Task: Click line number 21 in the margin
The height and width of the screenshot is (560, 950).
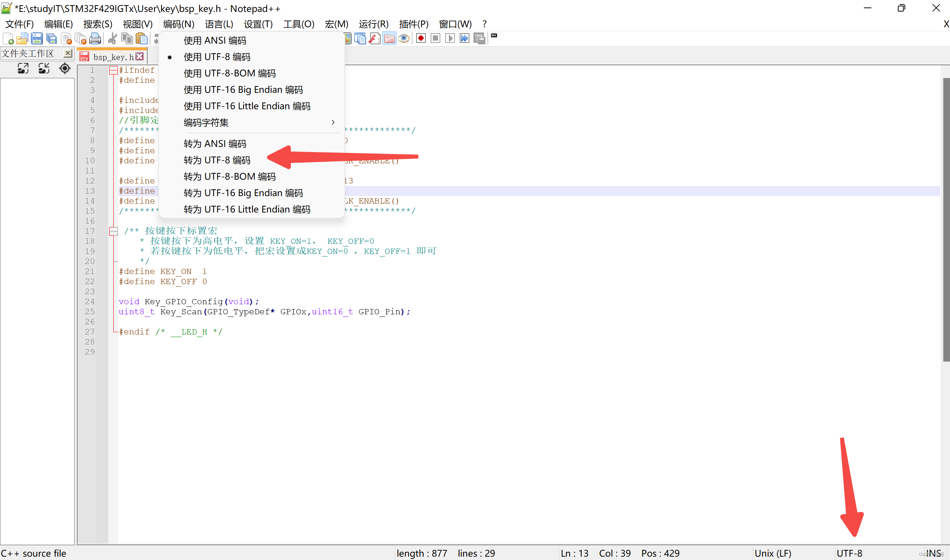Action: point(90,271)
